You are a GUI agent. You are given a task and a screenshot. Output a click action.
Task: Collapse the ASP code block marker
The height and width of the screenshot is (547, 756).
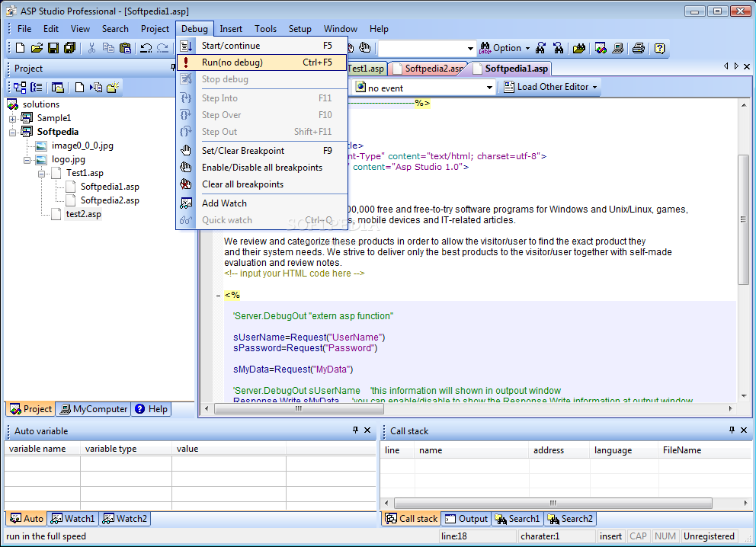click(218, 296)
